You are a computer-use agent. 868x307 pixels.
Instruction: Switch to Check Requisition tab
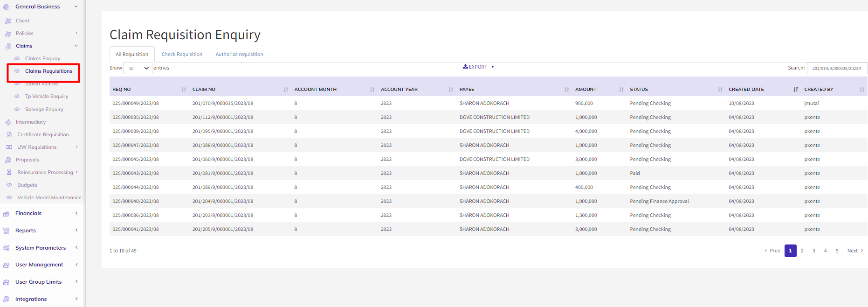(182, 54)
